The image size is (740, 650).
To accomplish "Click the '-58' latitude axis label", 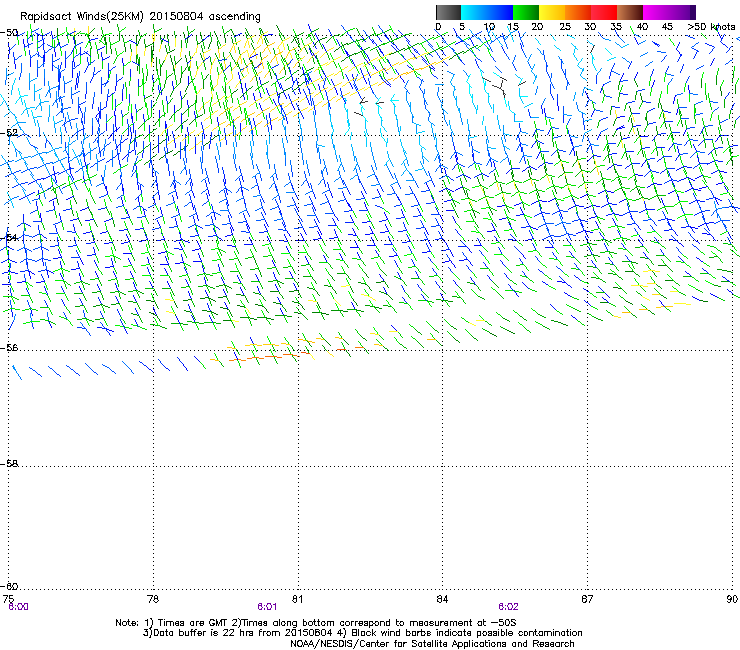I will [x=9, y=464].
